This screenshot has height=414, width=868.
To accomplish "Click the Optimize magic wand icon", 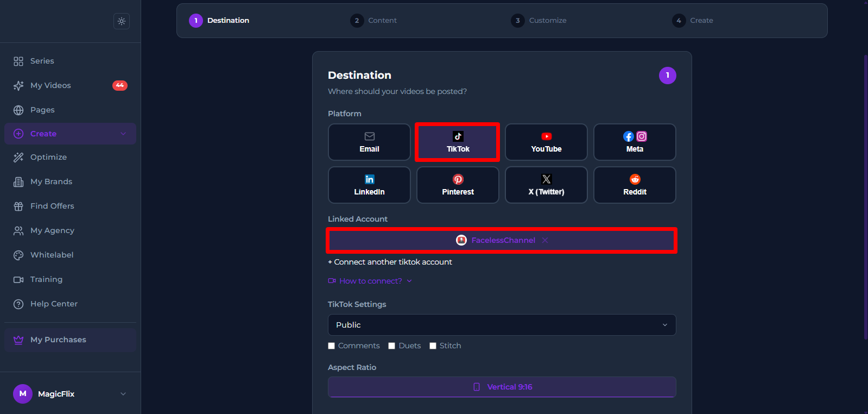I will pyautogui.click(x=18, y=158).
